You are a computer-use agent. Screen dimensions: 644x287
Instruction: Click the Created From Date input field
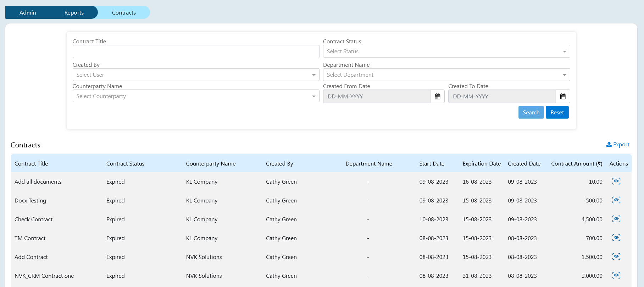point(376,96)
